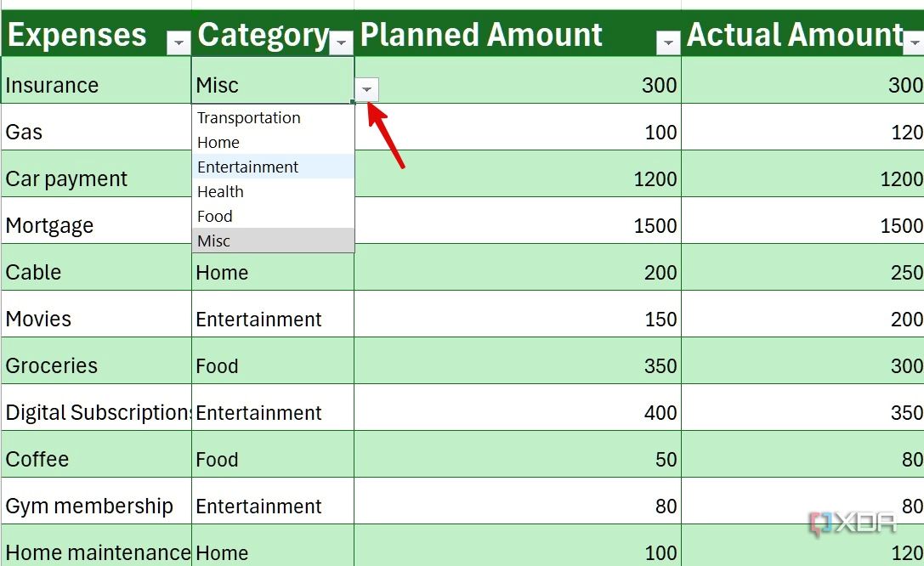Screen dimensions: 924x566
Task: Pick Health from the open dropdown
Action: point(220,191)
